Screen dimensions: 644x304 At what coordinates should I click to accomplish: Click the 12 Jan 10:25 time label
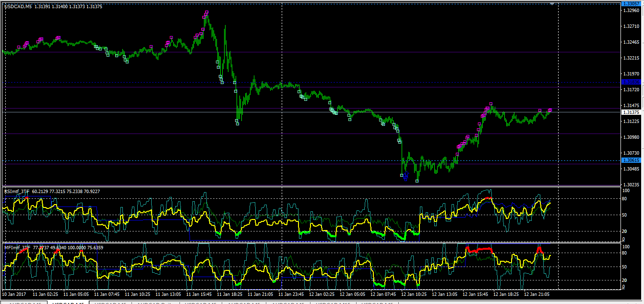[x=414, y=293]
